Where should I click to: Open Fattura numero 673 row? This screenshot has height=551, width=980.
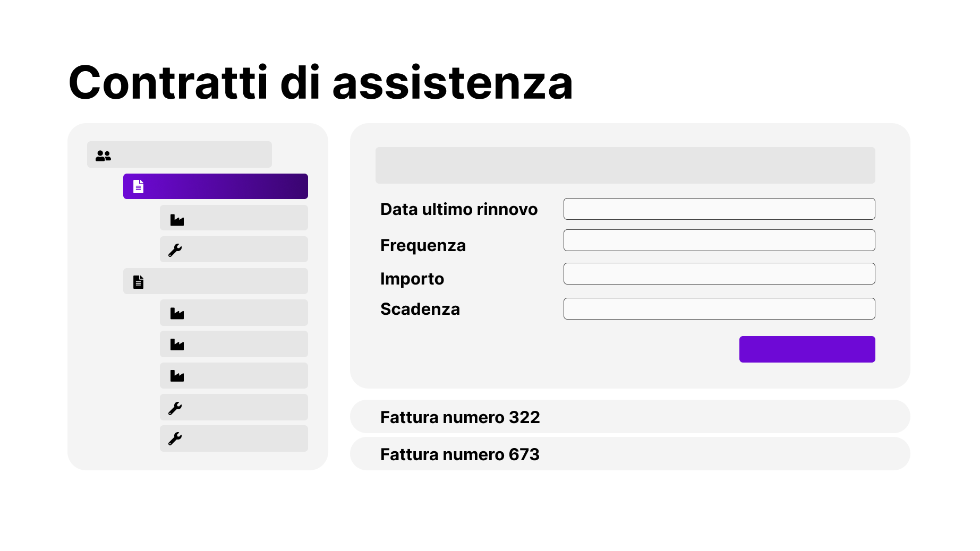(629, 454)
